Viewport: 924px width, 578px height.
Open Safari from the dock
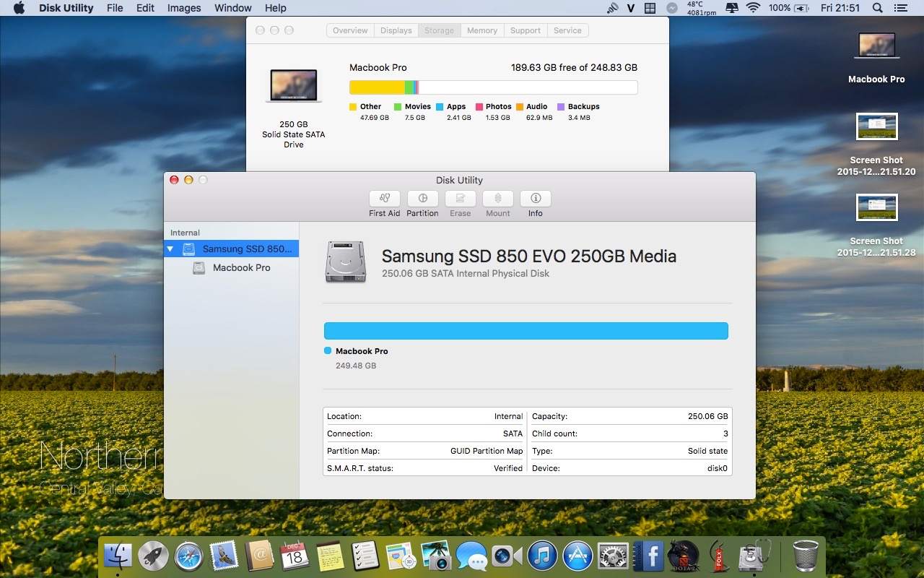189,556
